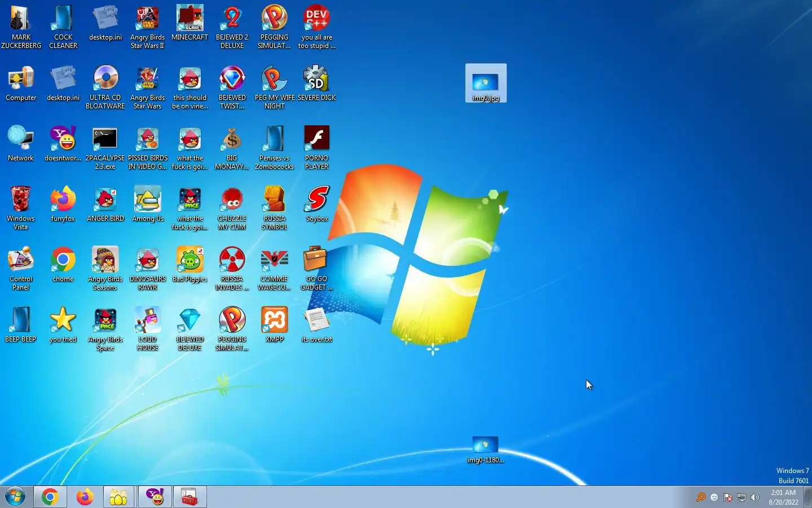The height and width of the screenshot is (508, 812).
Task: Select the doesntwor... Yahoo Messenger icon
Action: click(x=63, y=144)
